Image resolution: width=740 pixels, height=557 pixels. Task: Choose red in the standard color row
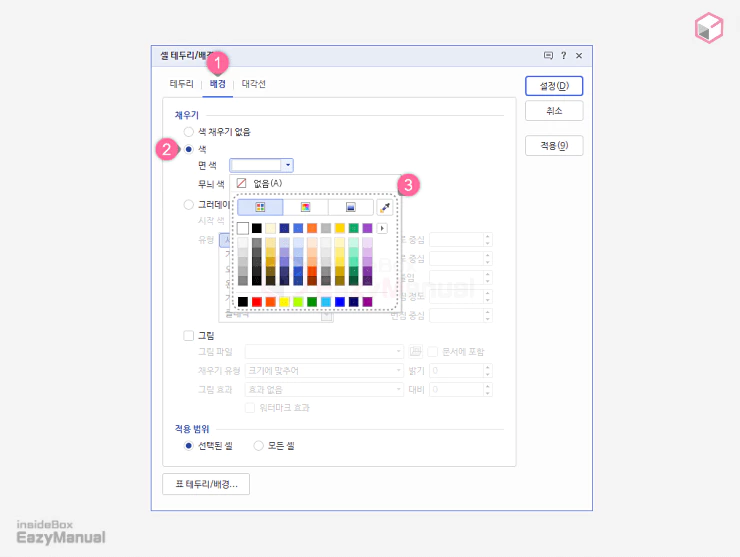pyautogui.click(x=257, y=302)
